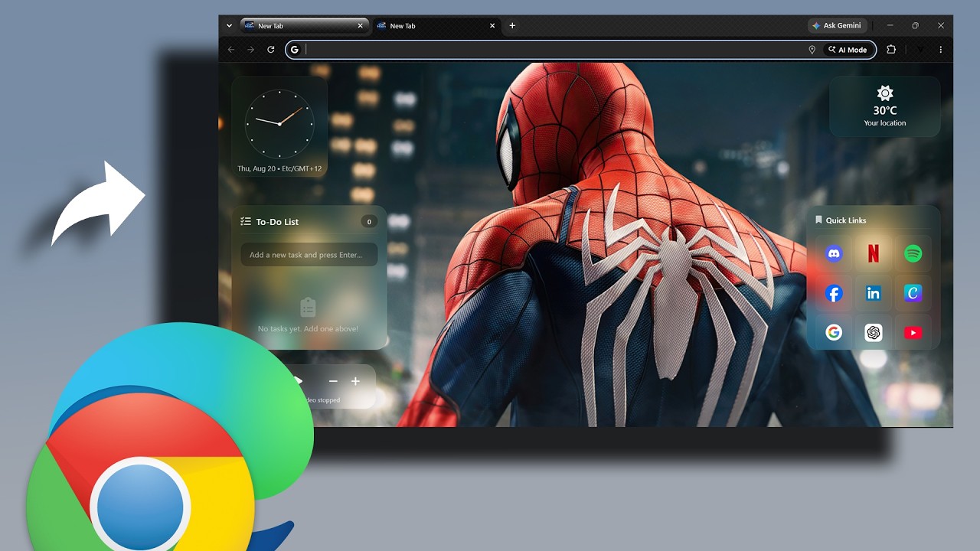Click the task count badge showing 0
This screenshot has width=980, height=551.
369,222
